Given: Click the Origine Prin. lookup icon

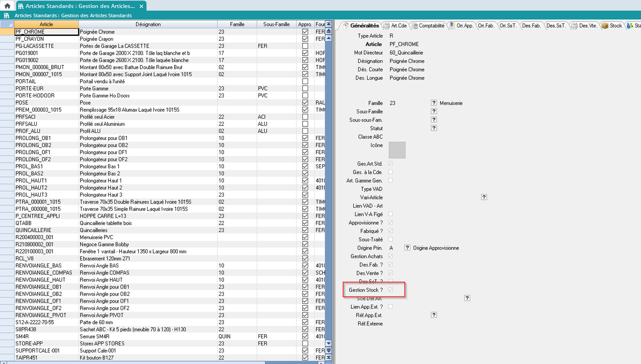Looking at the screenshot, I should (x=407, y=248).
